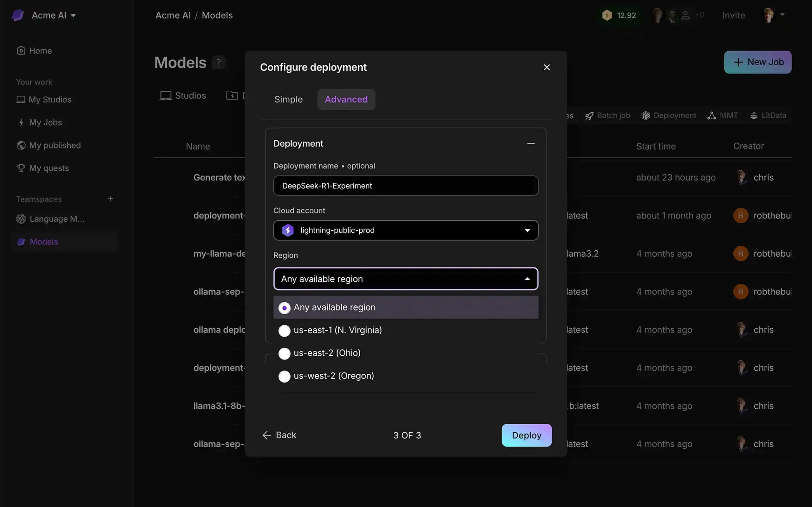The image size is (812, 507).
Task: Expand the profile dropdown caret
Action: (783, 15)
